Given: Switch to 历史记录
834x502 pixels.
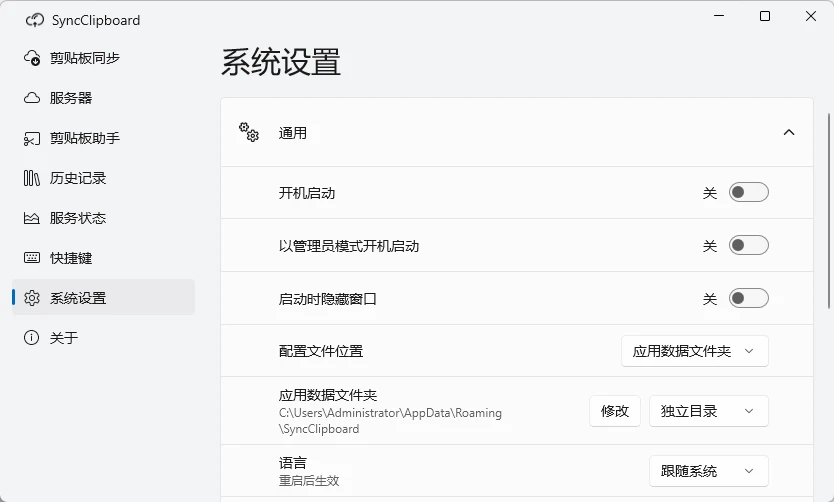Looking at the screenshot, I should coord(103,178).
